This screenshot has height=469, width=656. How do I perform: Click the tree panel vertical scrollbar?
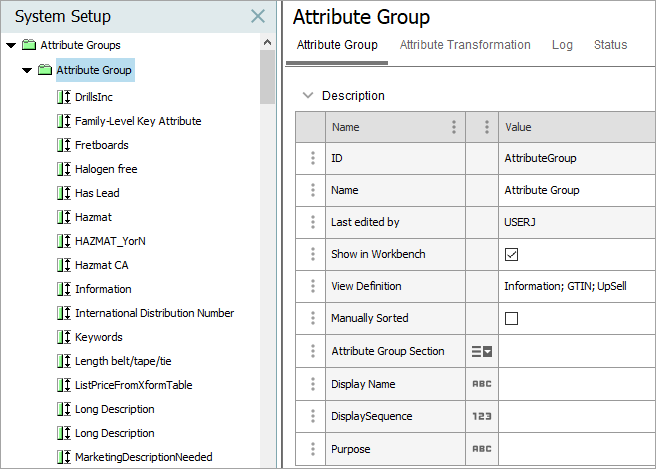(267, 80)
